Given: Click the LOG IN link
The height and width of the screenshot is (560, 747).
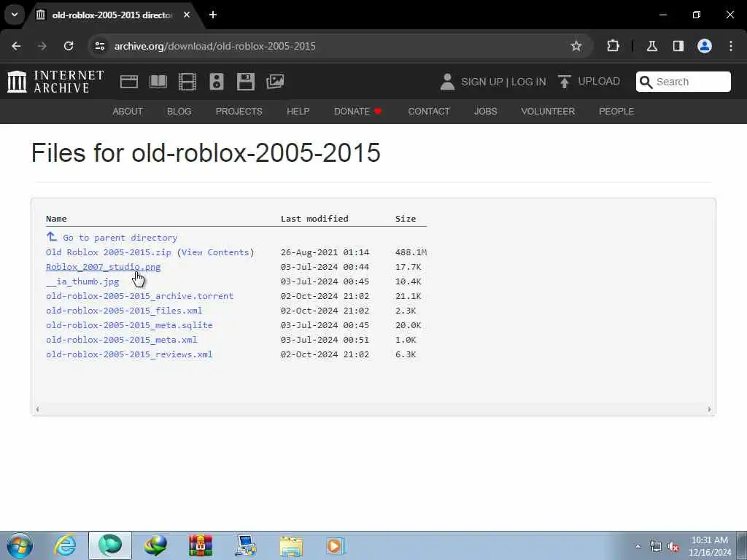Looking at the screenshot, I should 528,82.
